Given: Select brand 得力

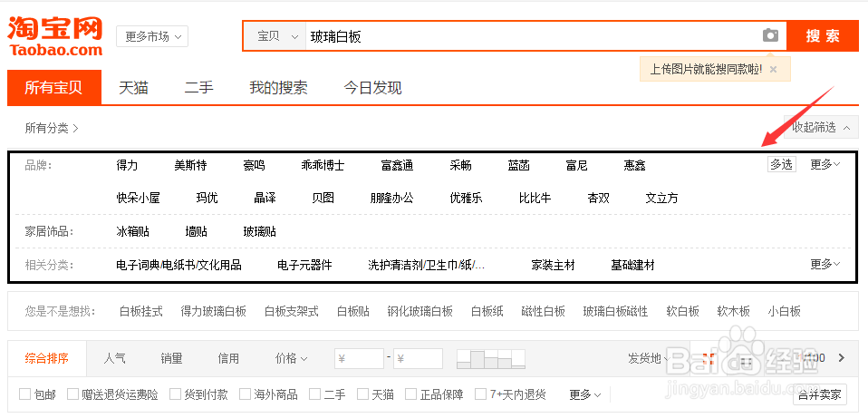Looking at the screenshot, I should [127, 165].
